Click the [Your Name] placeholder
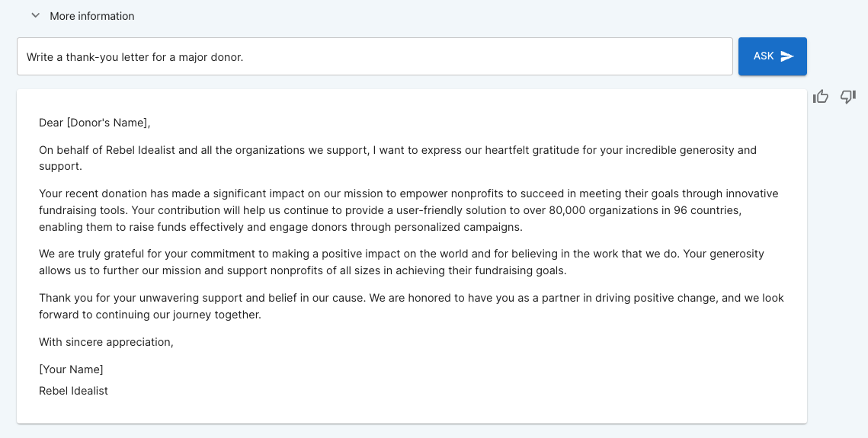 point(71,369)
